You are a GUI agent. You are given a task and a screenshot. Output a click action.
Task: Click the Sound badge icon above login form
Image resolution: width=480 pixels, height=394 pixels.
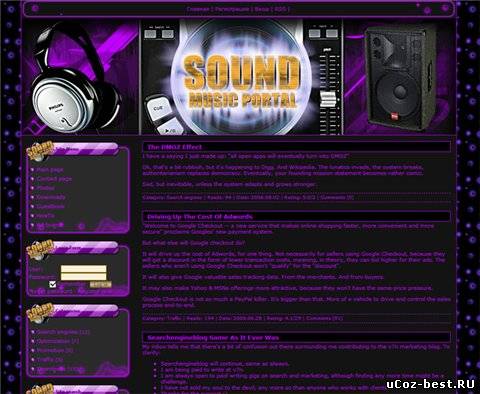point(40,248)
